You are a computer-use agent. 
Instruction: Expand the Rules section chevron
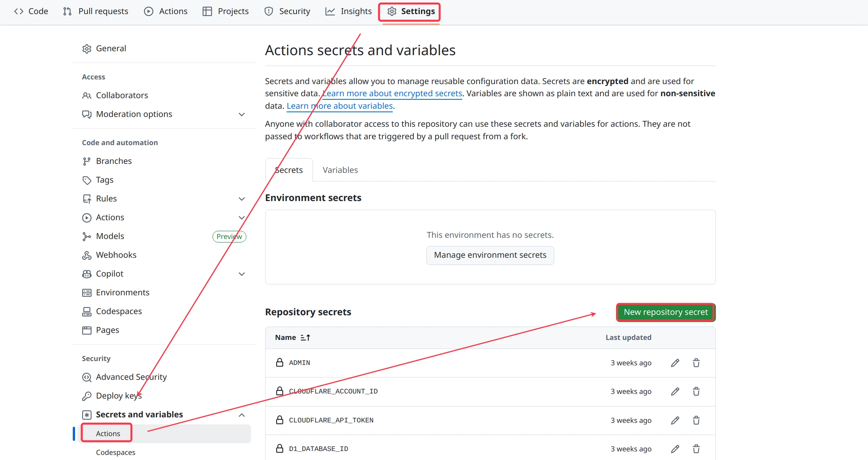coord(242,199)
